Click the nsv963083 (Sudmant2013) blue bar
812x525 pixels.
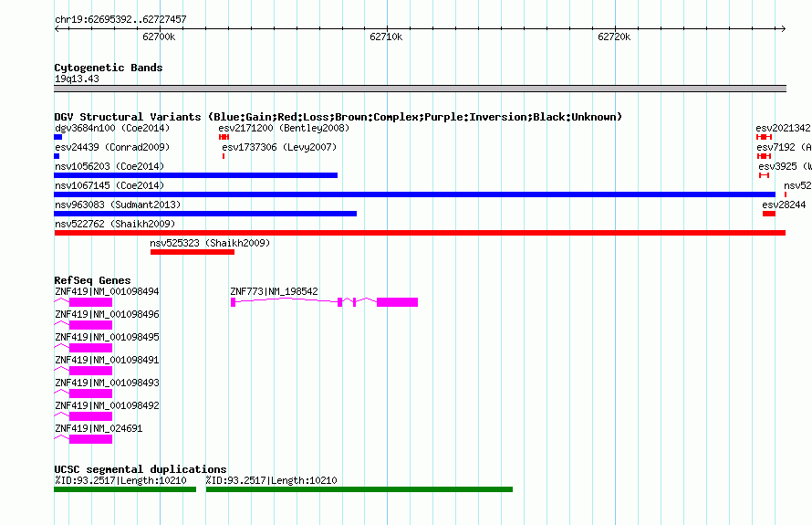[205, 214]
